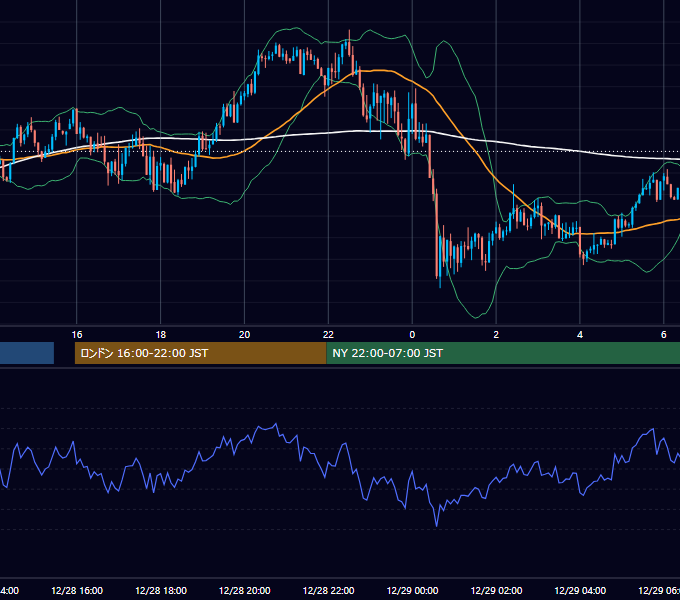Click the 20 hour label on price chart axis
Viewport: 680px width, 600px height.
coord(245,335)
